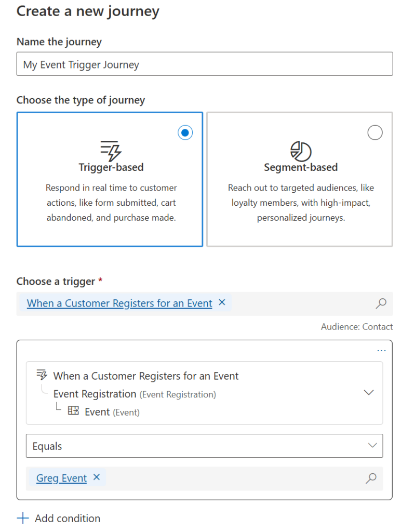Choose the Segment-based journey card
This screenshot has height=532, width=401.
300,179
